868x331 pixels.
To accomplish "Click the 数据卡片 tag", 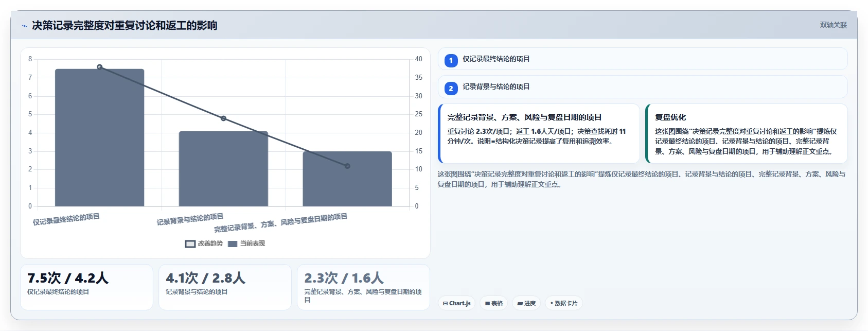I will [564, 303].
